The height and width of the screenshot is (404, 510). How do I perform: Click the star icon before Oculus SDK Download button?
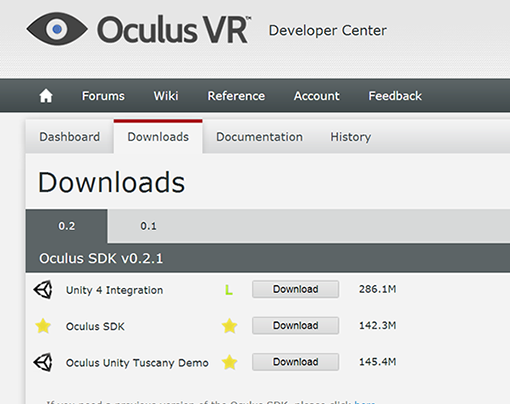230,326
